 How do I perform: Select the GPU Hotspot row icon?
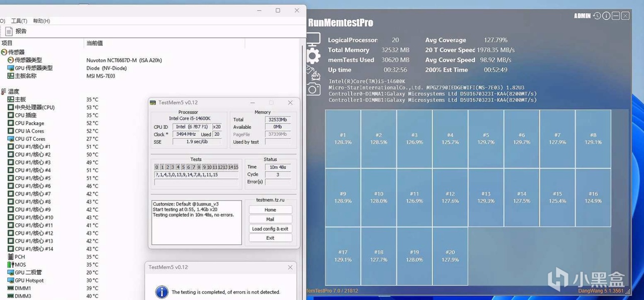(x=11, y=280)
